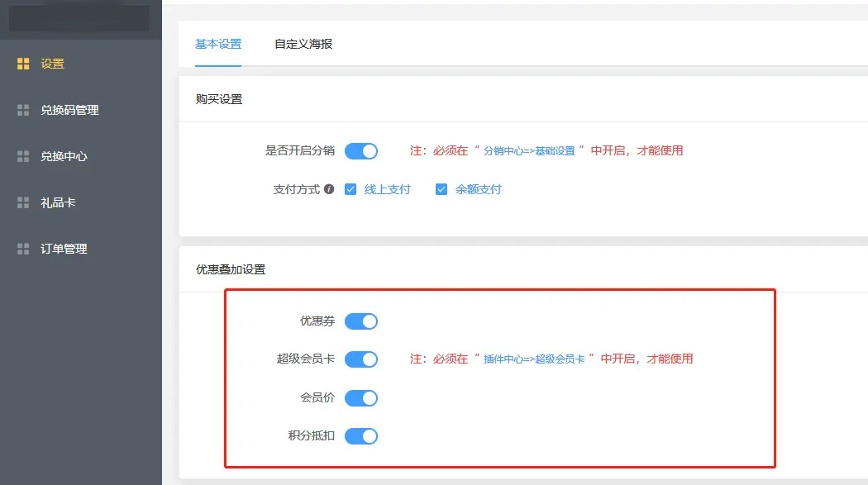Switch to the 基本设置 tab
The image size is (868, 485).
pyautogui.click(x=218, y=45)
